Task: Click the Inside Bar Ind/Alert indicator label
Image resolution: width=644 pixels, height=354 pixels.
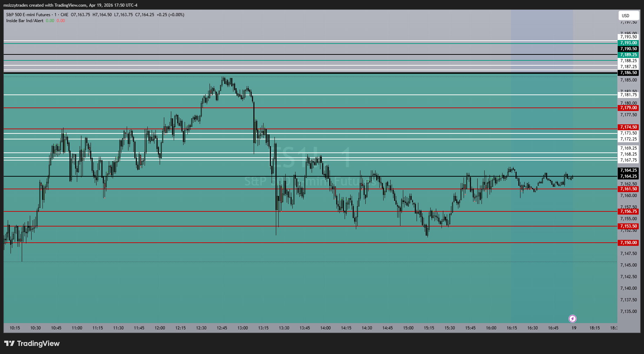Action: click(25, 21)
